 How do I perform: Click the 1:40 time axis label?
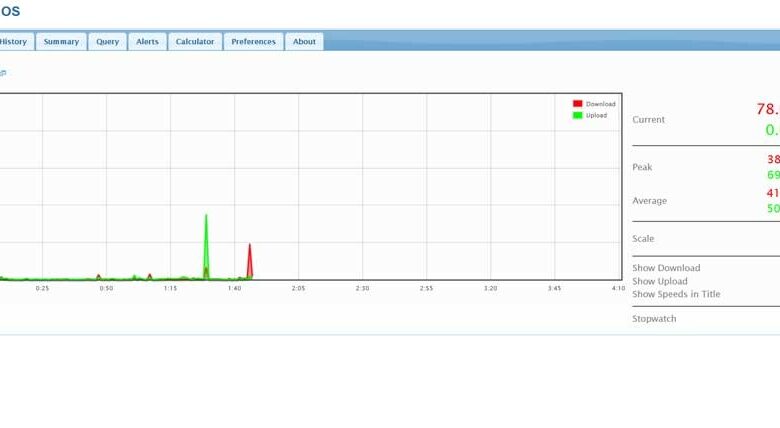tap(234, 288)
